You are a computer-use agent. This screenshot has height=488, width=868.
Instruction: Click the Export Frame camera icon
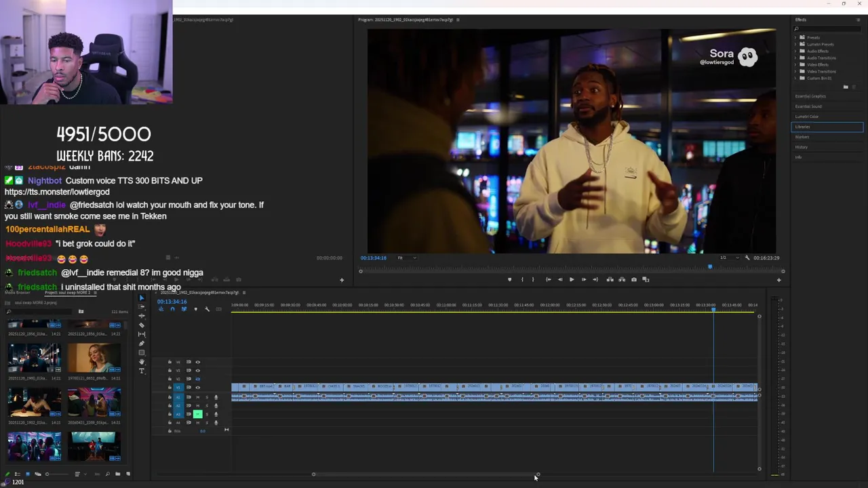pyautogui.click(x=634, y=279)
